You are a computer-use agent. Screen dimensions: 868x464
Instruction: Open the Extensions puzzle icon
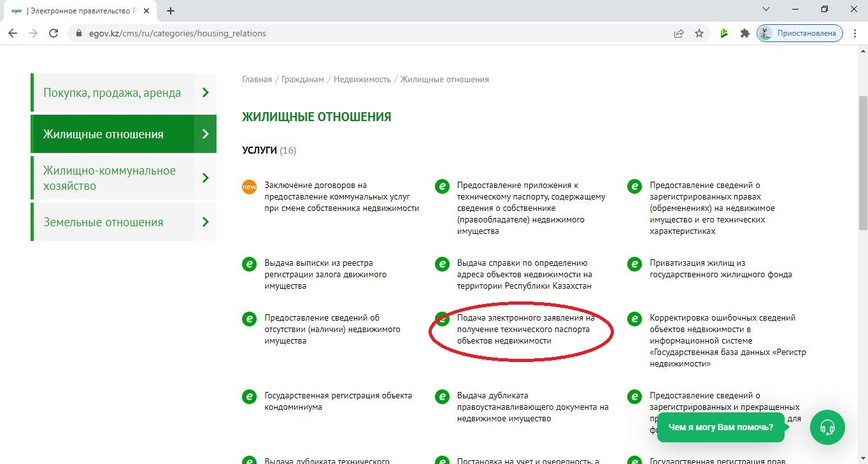(744, 33)
